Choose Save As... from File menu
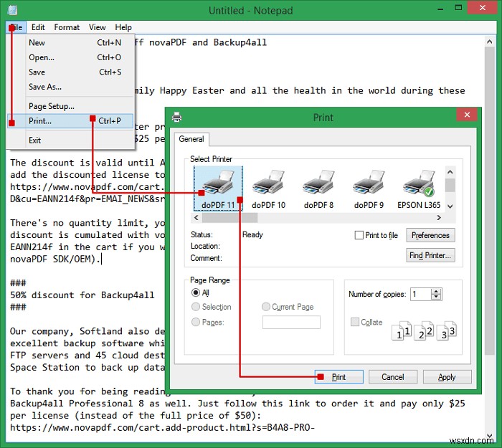This screenshot has height=448, width=502. (x=70, y=87)
